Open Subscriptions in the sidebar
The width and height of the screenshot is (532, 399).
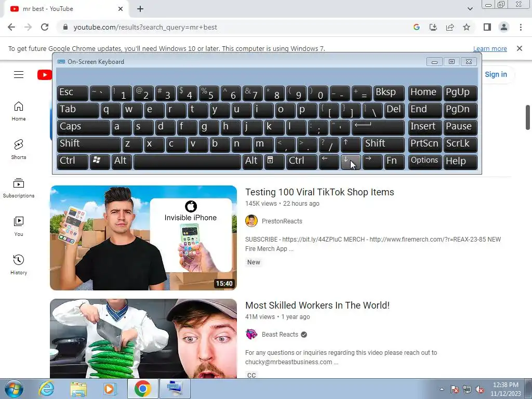[19, 188]
